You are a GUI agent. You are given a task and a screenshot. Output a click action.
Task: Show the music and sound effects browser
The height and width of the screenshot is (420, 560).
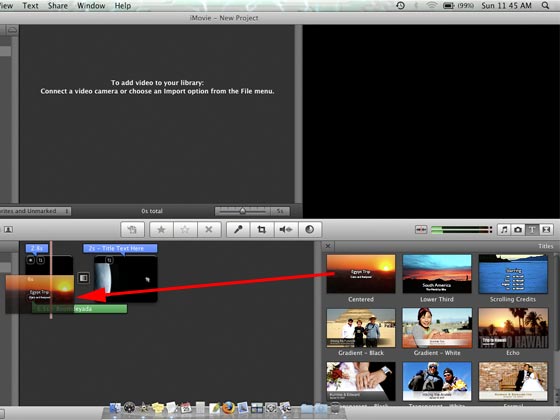tap(504, 230)
